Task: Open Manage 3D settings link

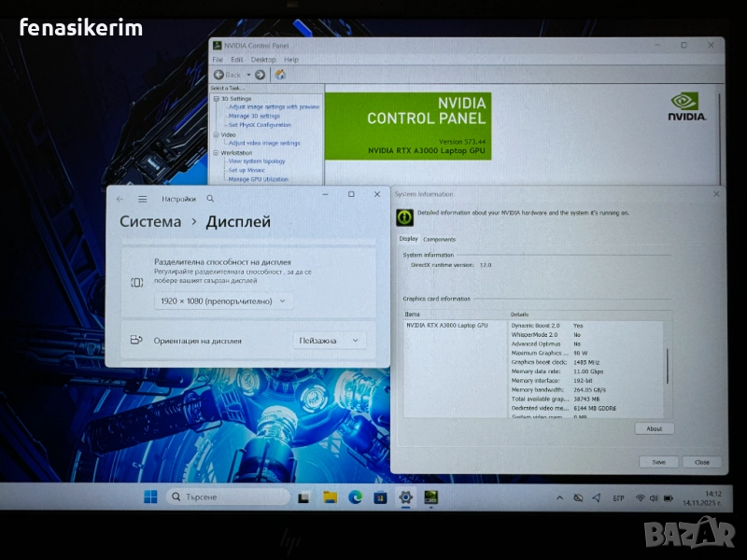Action: click(x=254, y=116)
